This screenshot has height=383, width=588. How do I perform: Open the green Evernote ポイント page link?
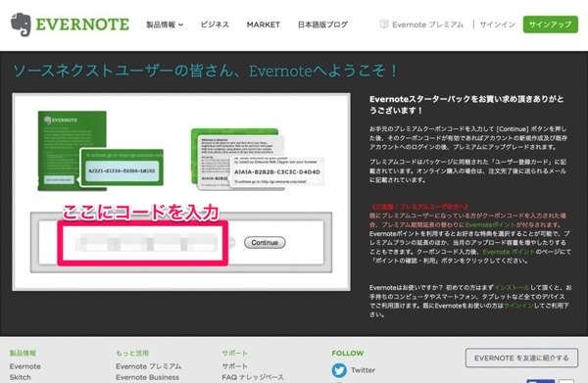(509, 252)
